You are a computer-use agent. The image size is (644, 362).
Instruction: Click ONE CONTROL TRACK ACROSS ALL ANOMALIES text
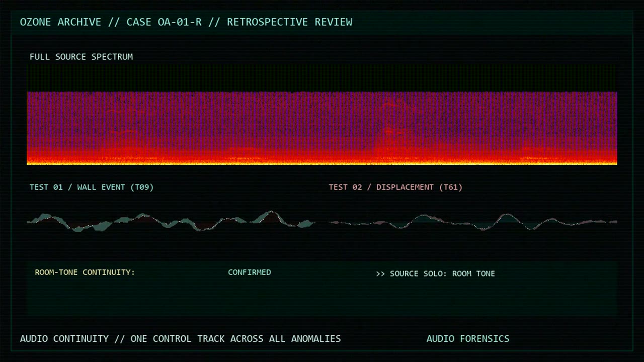click(x=235, y=339)
